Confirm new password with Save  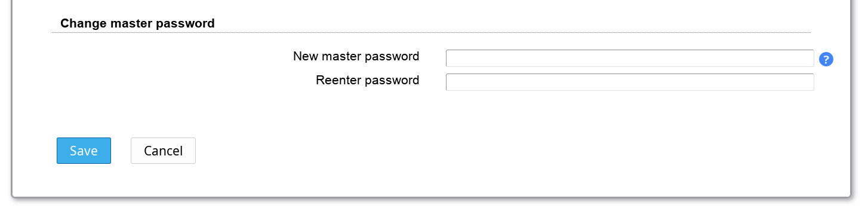[84, 151]
